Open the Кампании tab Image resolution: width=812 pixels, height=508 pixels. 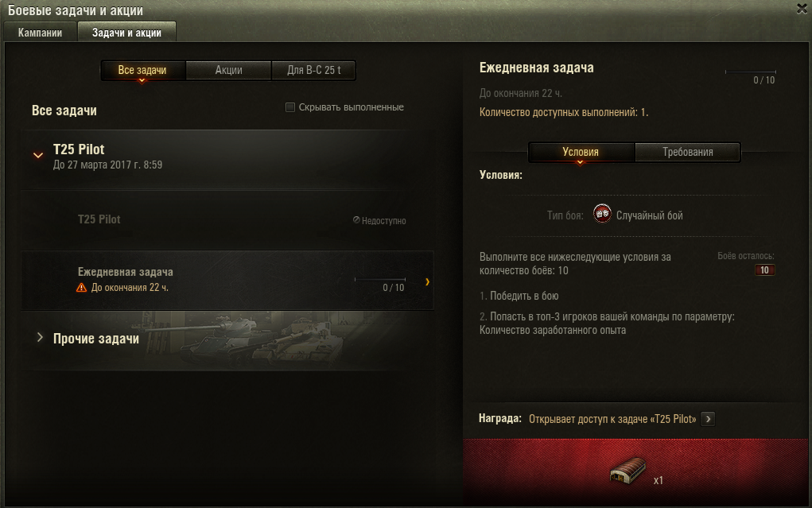coord(40,33)
